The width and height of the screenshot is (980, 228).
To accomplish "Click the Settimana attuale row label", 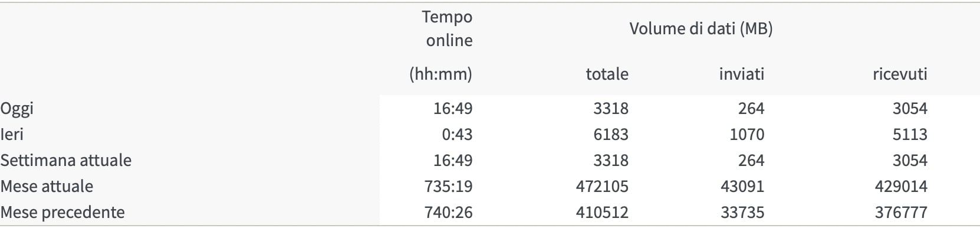I will (x=66, y=160).
